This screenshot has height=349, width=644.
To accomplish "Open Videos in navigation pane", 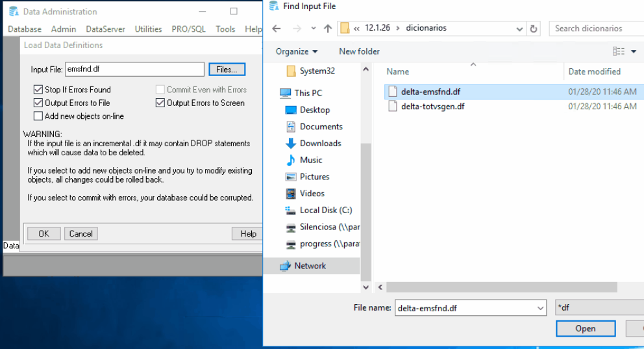I will coord(312,193).
